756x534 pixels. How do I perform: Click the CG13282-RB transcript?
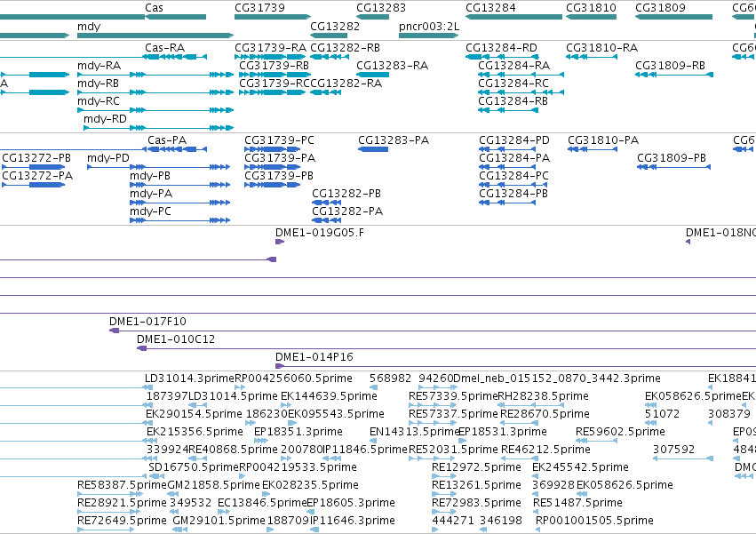330,57
